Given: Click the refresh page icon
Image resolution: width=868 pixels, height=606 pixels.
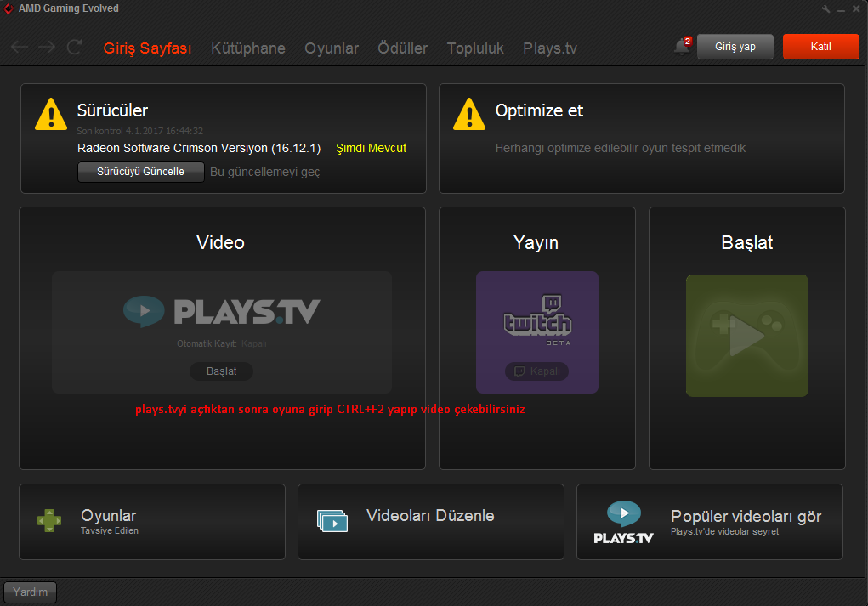Looking at the screenshot, I should coord(74,47).
